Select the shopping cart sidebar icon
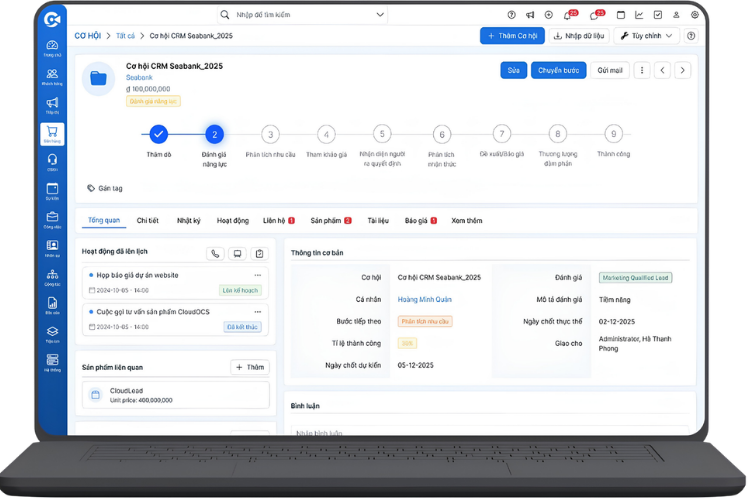 tap(52, 132)
